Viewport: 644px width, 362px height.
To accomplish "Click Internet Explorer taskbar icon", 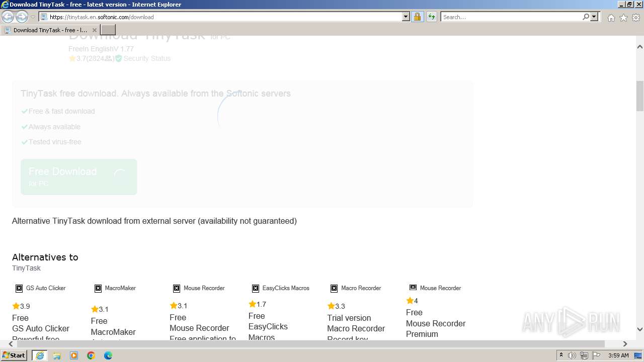I will [40, 355].
